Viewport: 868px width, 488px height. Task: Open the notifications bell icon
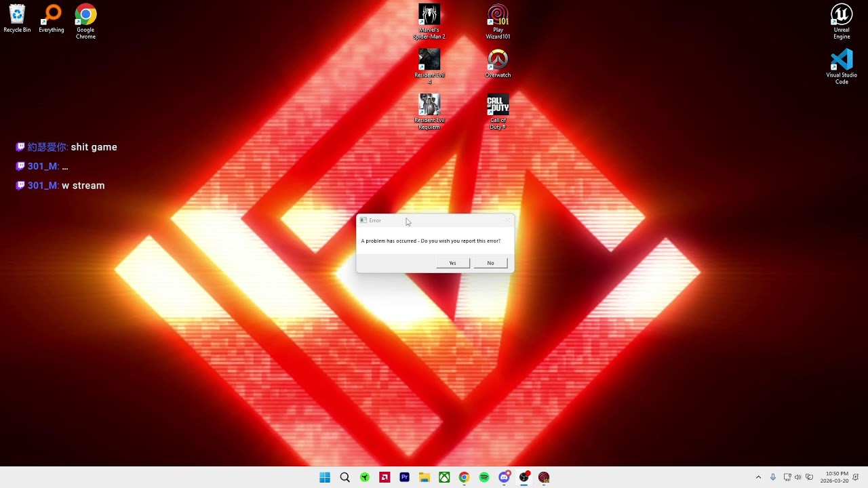[x=856, y=477]
